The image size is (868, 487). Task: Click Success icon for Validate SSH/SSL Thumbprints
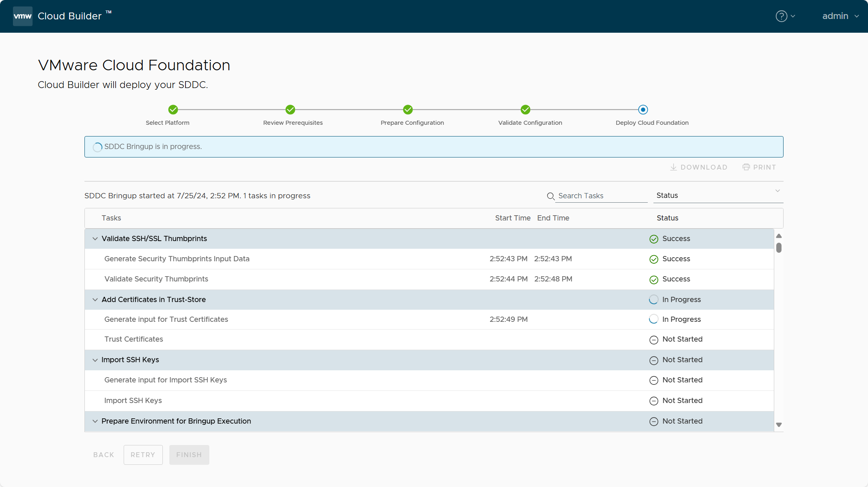tap(653, 239)
